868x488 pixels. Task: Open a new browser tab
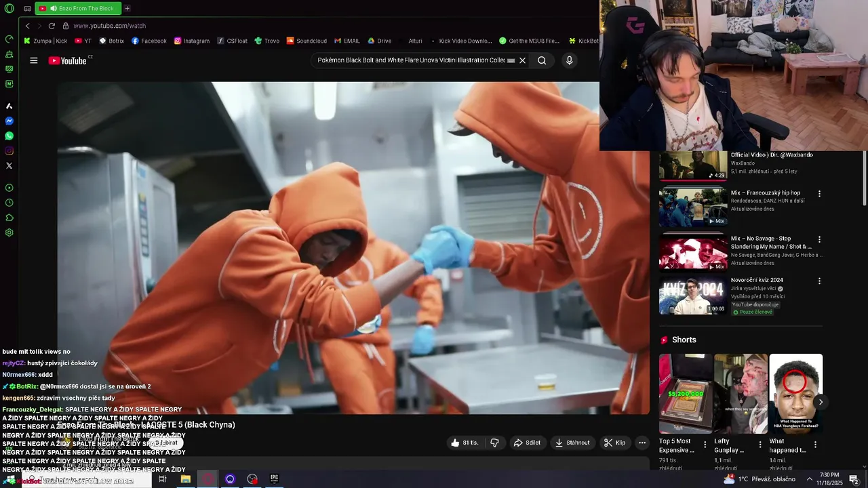tap(127, 9)
